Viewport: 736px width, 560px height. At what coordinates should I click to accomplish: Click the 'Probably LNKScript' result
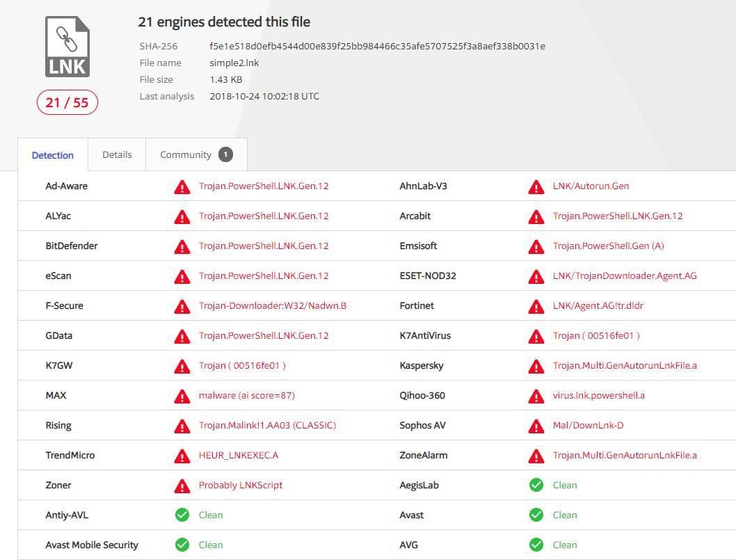[241, 485]
